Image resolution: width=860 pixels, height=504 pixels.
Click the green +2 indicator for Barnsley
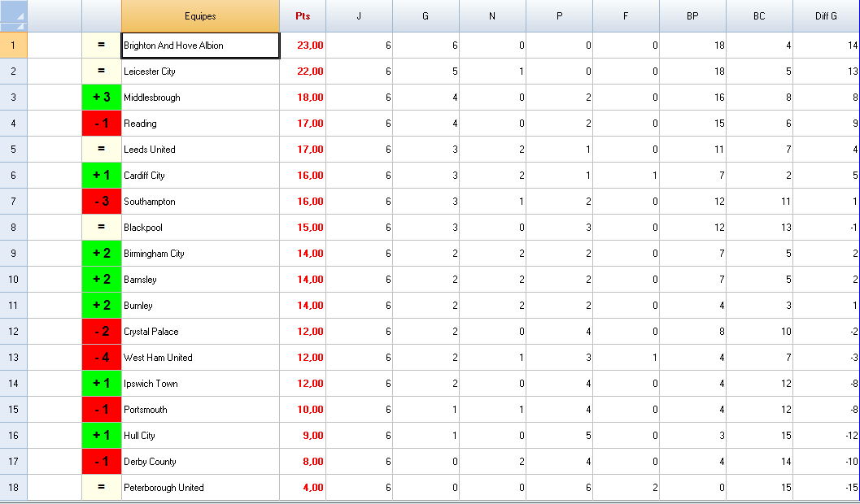click(x=102, y=280)
